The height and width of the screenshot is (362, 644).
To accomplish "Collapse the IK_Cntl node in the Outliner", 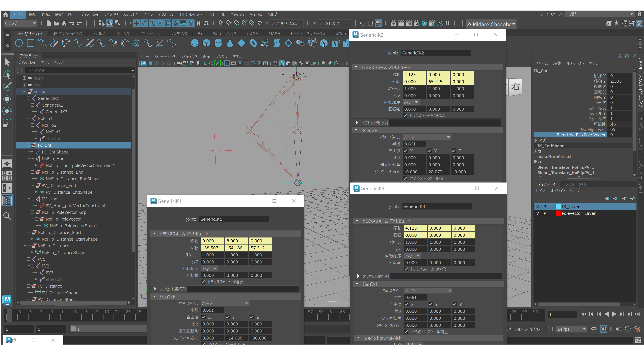I will pos(29,145).
